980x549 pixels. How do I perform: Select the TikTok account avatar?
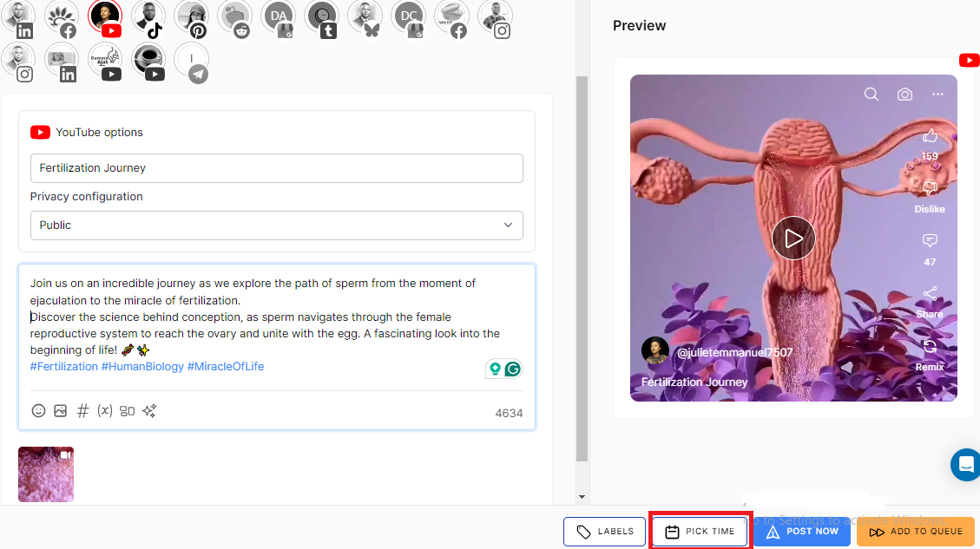tap(148, 16)
